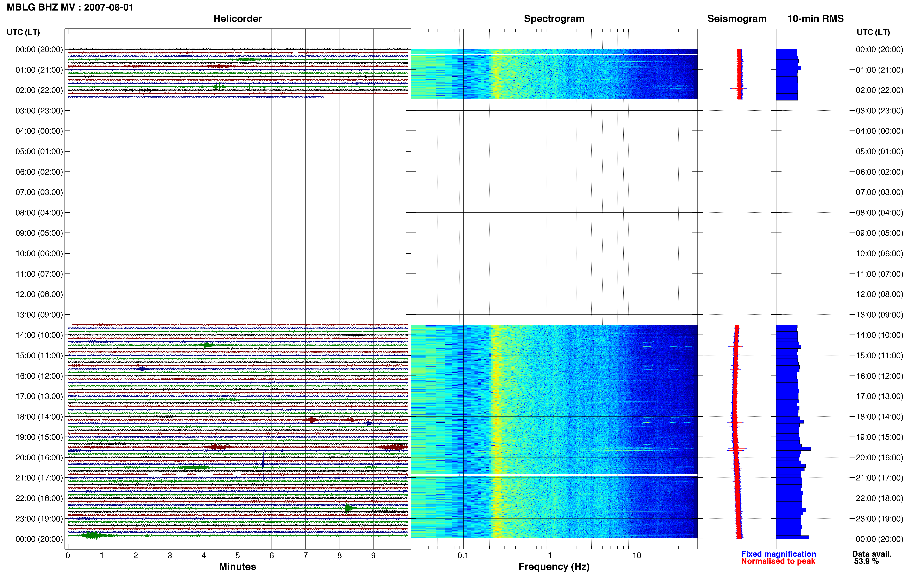924x578 pixels.
Task: Click the 'Helicorder' panel heading
Action: 237,18
